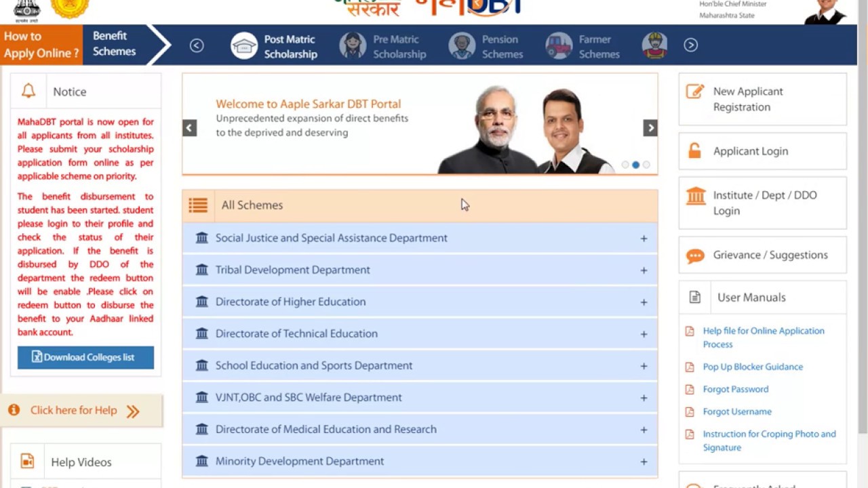
Task: Select the second banner carousel dot
Action: pyautogui.click(x=635, y=165)
